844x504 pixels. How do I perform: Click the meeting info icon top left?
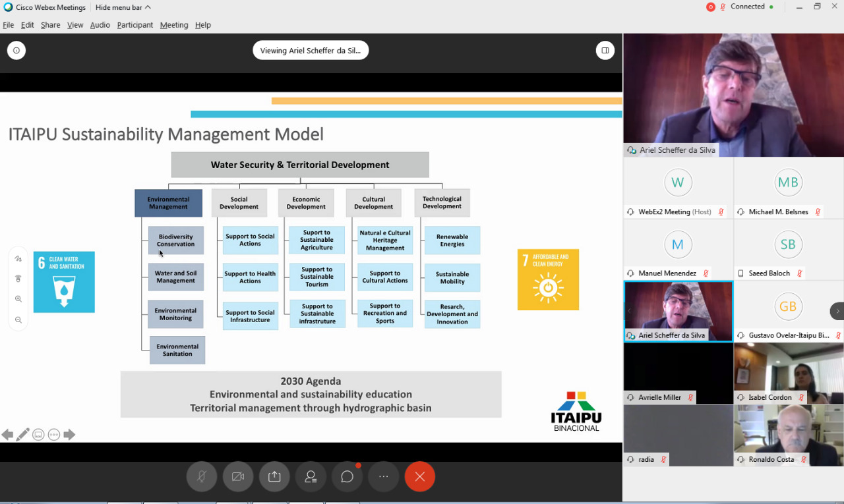coord(16,50)
